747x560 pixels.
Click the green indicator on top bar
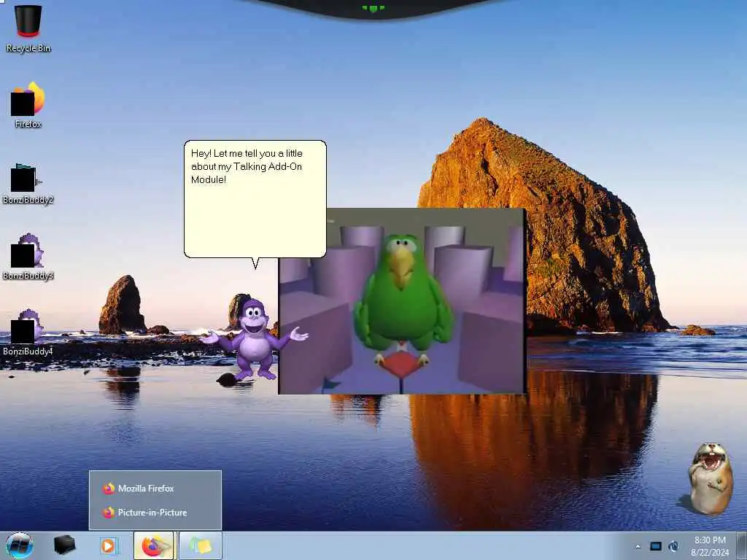click(373, 8)
